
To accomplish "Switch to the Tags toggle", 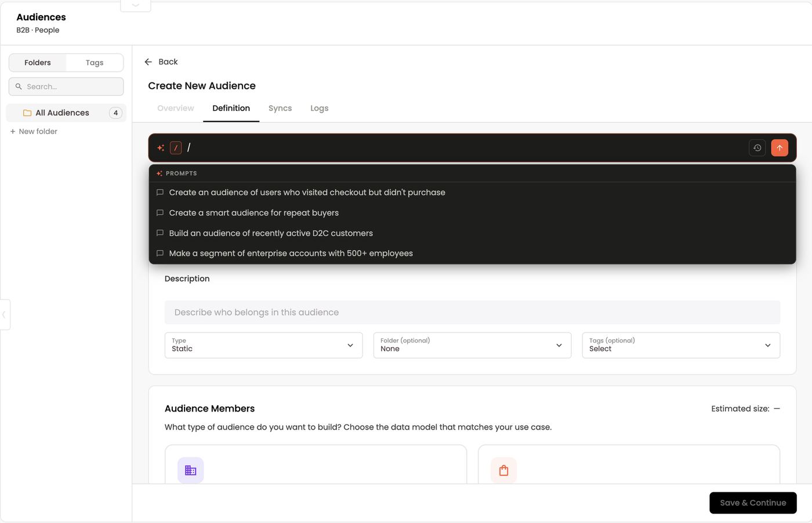I will tap(95, 63).
